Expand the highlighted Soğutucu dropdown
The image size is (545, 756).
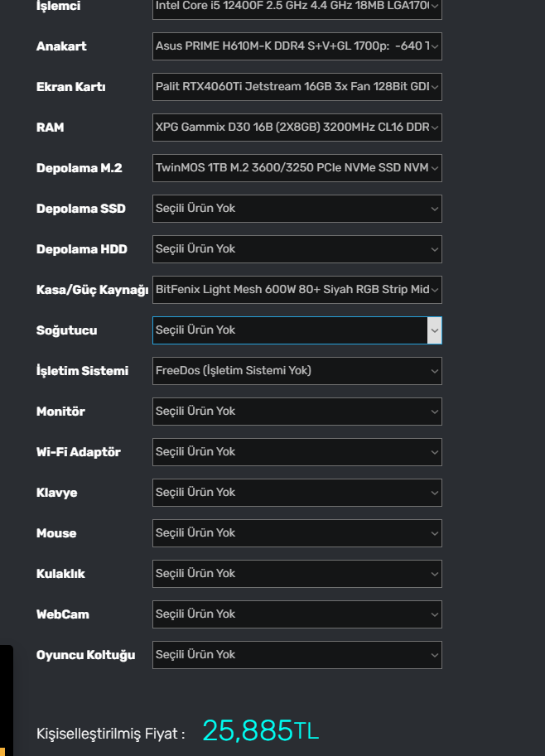[297, 330]
